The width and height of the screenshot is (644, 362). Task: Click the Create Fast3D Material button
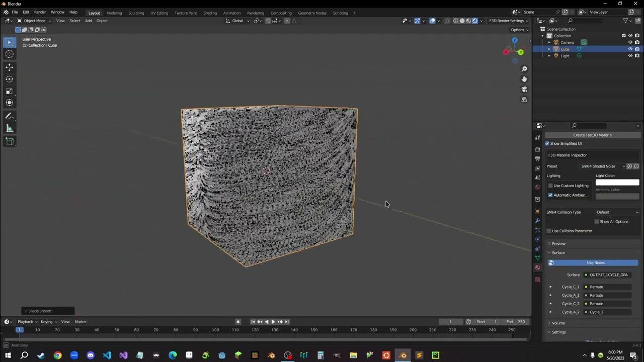coord(592,135)
